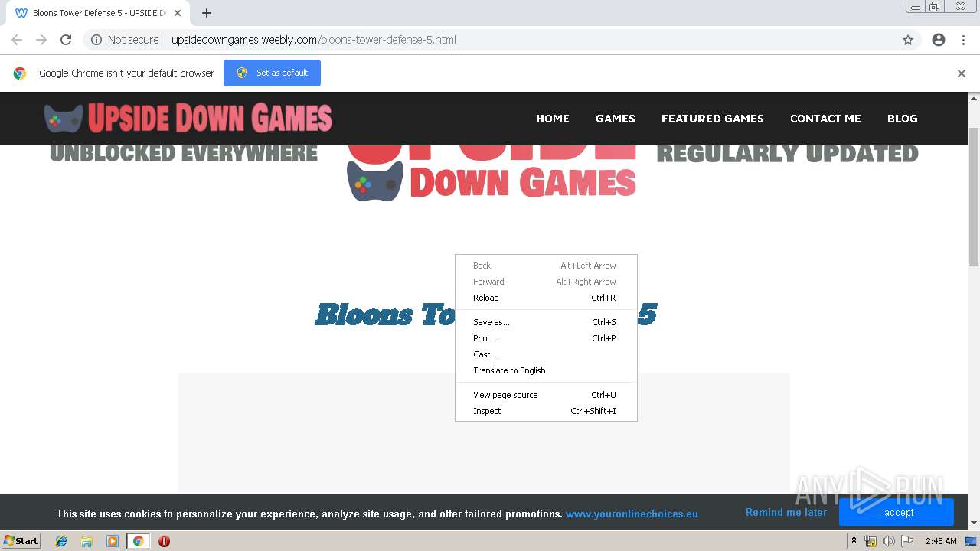
Task: Open a new tab with the plus button
Action: (x=207, y=13)
